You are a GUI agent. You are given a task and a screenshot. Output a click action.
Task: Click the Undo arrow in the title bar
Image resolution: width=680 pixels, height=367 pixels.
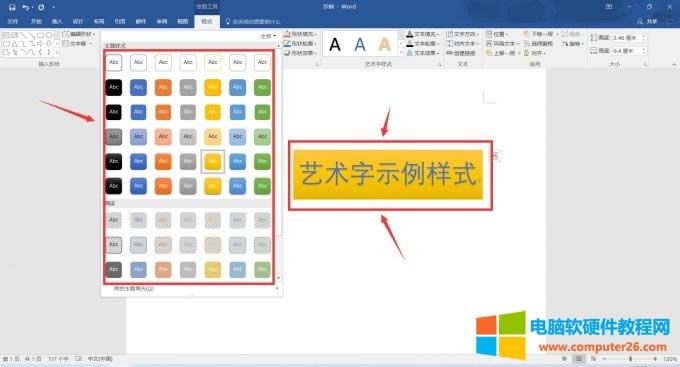26,7
